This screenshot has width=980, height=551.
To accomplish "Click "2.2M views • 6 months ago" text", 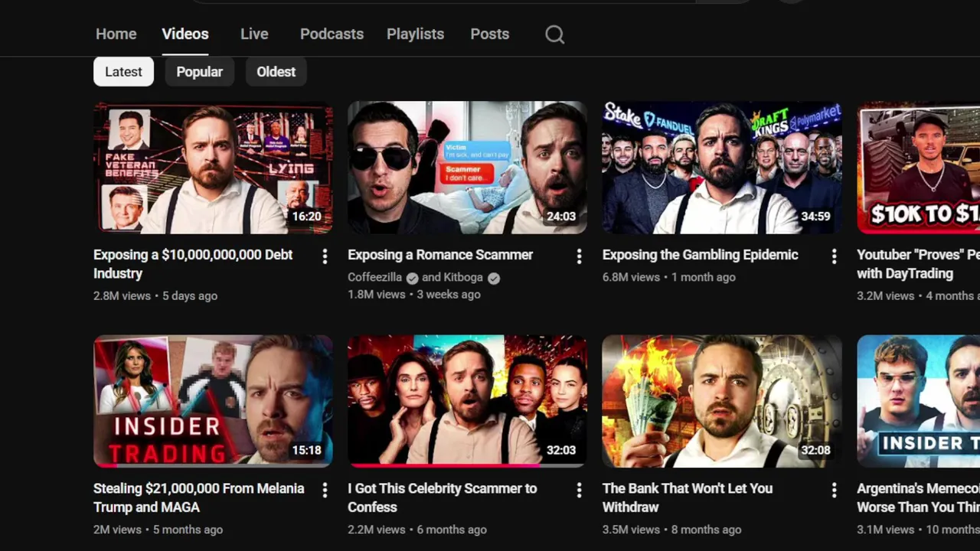I will coord(417,529).
